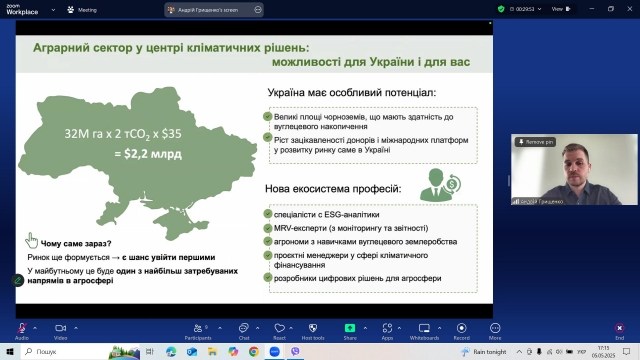Expand the arrow next to Share

[365, 328]
